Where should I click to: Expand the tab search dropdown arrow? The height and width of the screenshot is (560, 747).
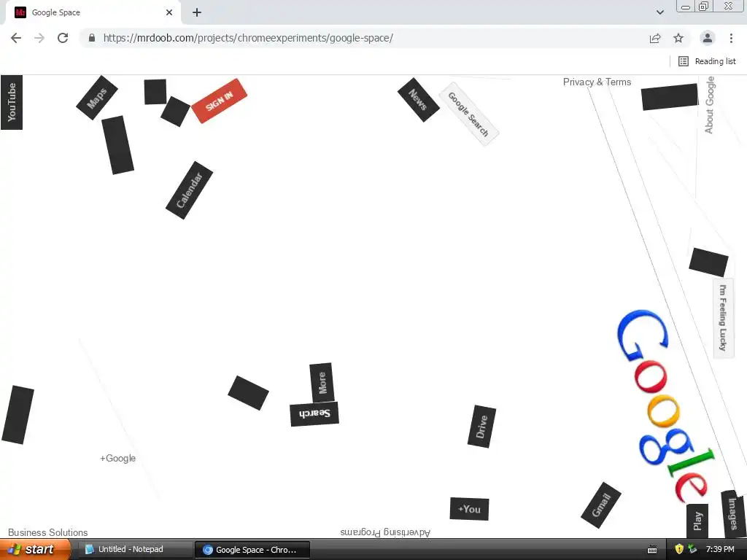659,12
